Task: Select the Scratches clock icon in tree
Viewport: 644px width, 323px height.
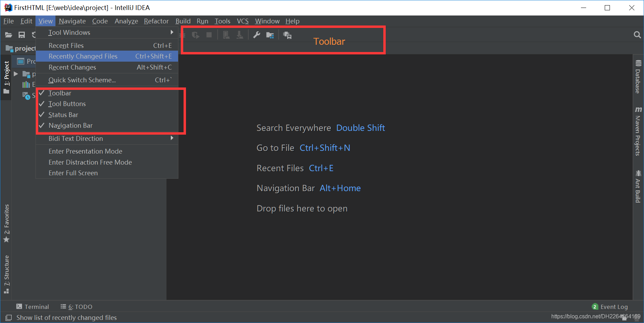Action: [26, 95]
